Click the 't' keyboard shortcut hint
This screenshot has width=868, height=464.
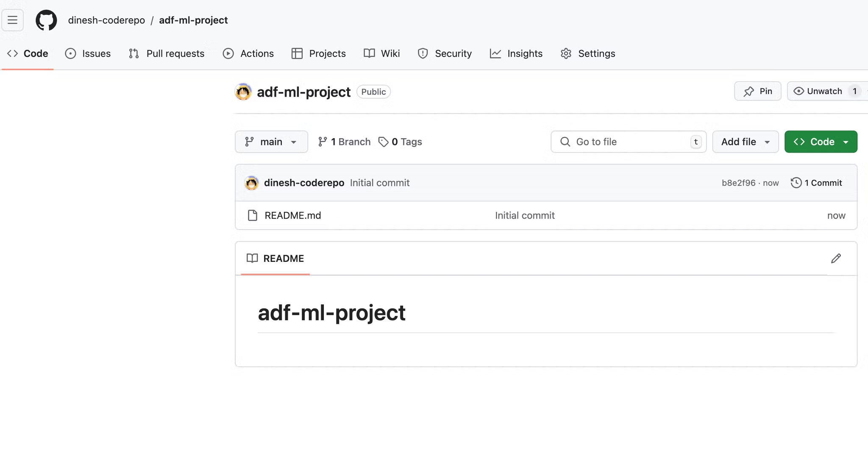pos(696,142)
